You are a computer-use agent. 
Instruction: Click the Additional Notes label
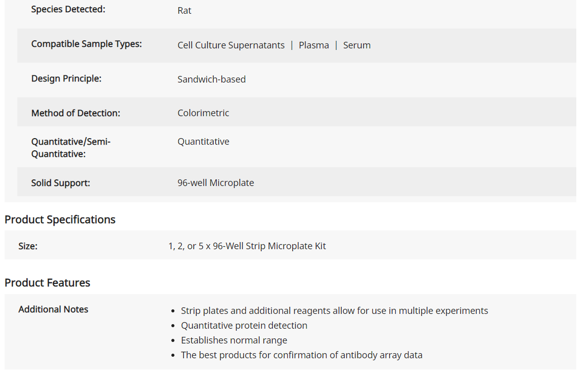pos(53,309)
